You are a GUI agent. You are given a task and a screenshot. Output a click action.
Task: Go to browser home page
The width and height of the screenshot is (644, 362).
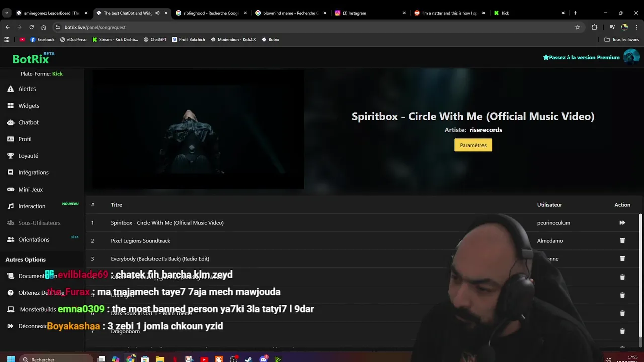(44, 27)
